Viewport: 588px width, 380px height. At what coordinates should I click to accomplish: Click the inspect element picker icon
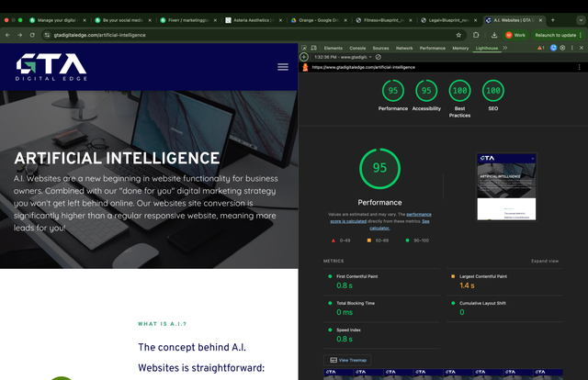304,48
